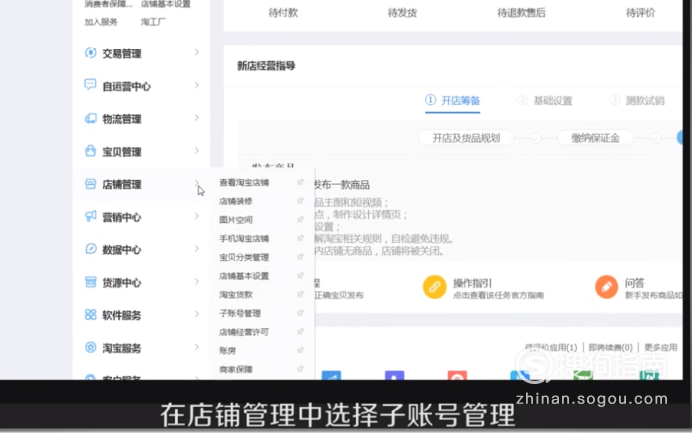Open 店铺装修 in the submenu

(x=236, y=201)
